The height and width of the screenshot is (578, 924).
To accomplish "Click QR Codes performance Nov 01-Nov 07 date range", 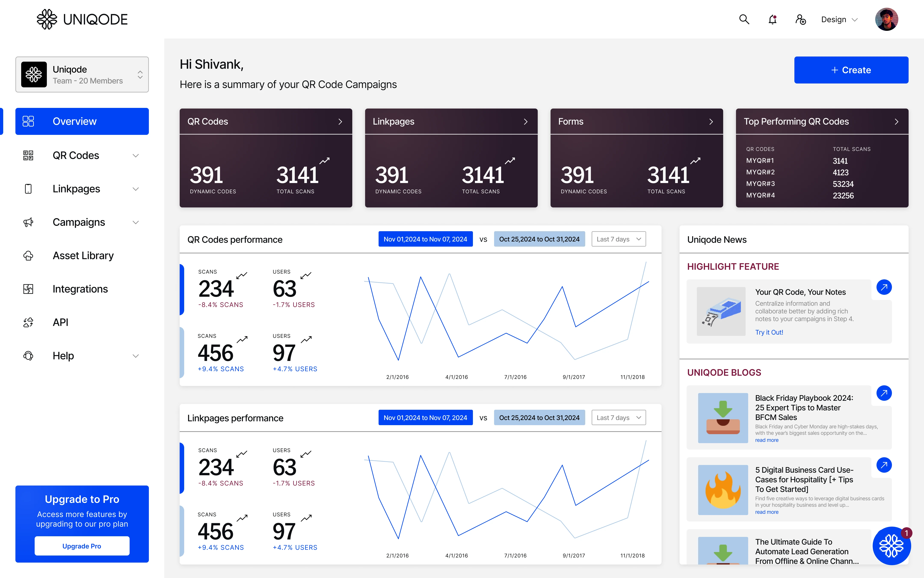I will tap(425, 239).
